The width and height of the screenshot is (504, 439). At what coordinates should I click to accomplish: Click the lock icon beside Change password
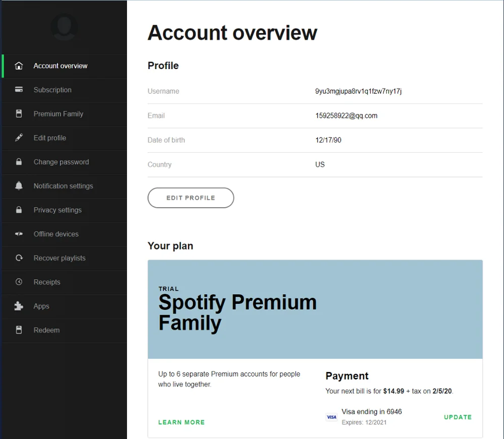click(x=19, y=162)
